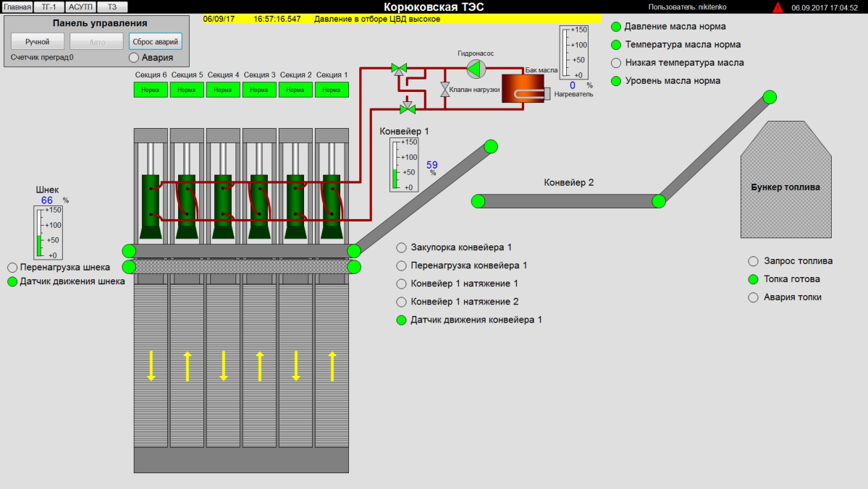Click the Гидронасос pump icon
Image resolution: width=868 pixels, height=489 pixels.
pyautogui.click(x=475, y=69)
